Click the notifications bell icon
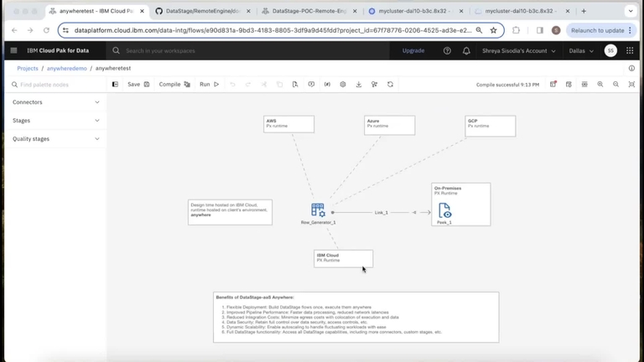 [466, 50]
